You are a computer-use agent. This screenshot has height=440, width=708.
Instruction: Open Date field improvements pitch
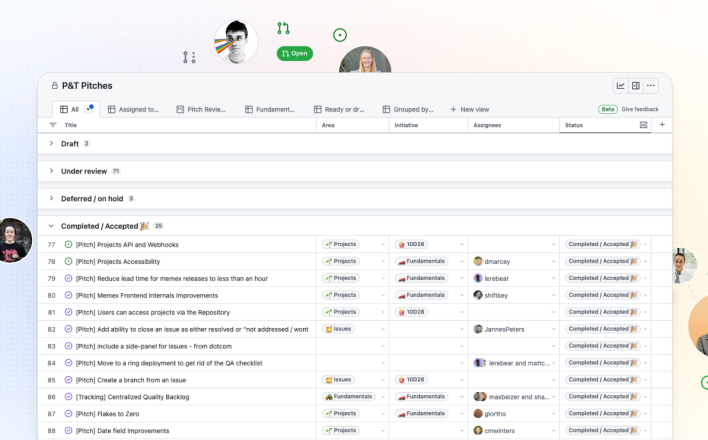[x=122, y=431]
